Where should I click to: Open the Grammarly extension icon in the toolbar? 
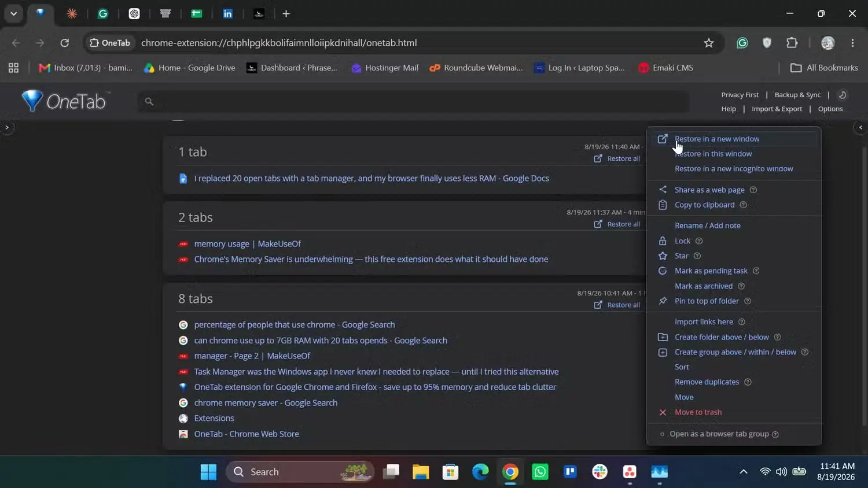(742, 43)
